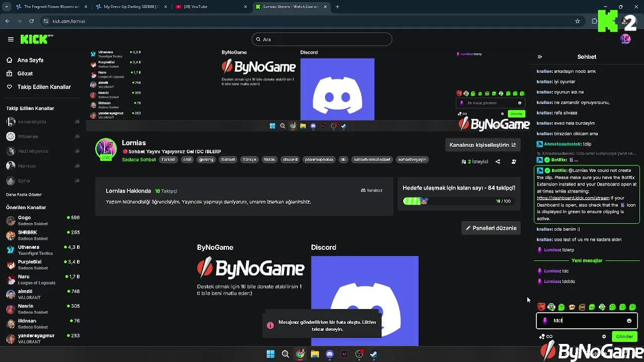Viewport: 644px width, 362px height.
Task: Open the emoji picker in chat input
Action: [629, 320]
